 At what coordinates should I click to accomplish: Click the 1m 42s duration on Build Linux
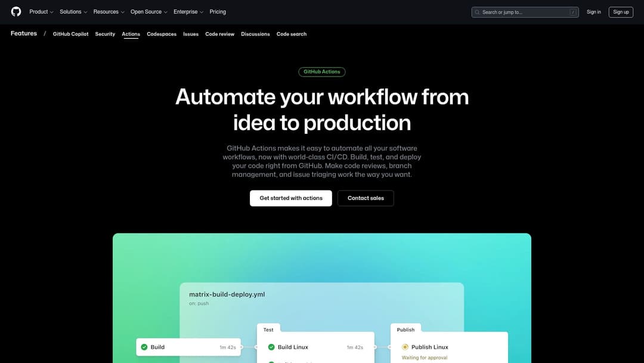[x=355, y=347]
